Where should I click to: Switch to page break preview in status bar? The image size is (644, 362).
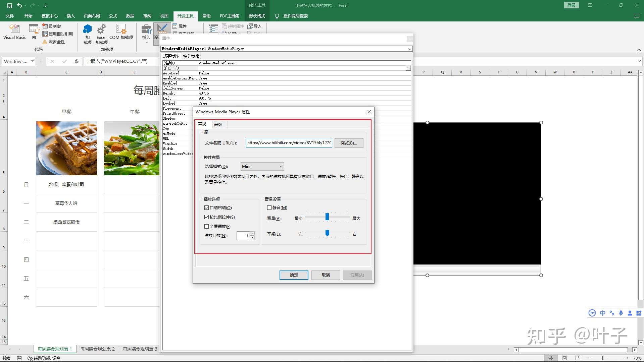click(578, 358)
